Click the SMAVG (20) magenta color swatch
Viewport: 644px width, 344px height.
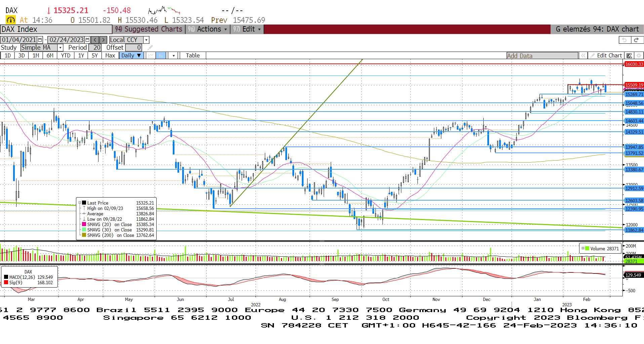pyautogui.click(x=84, y=224)
